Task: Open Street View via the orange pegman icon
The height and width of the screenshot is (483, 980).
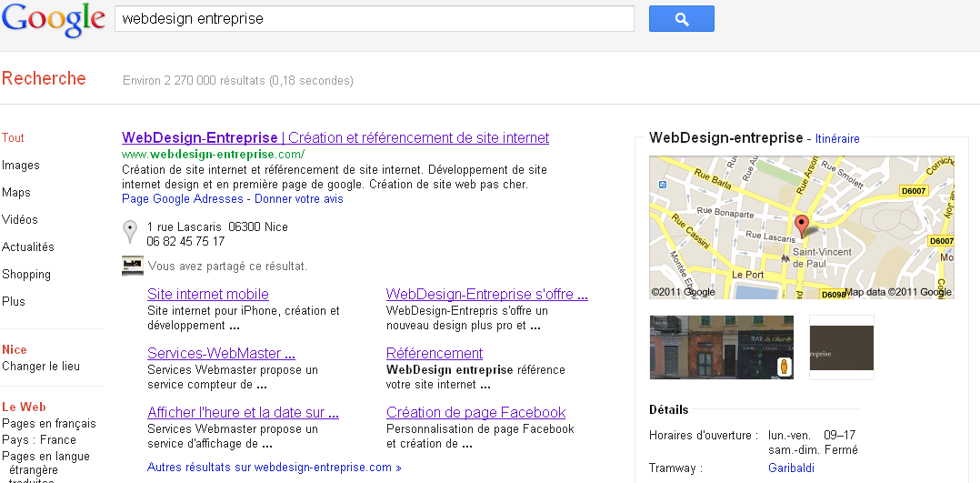Action: pyautogui.click(x=785, y=367)
